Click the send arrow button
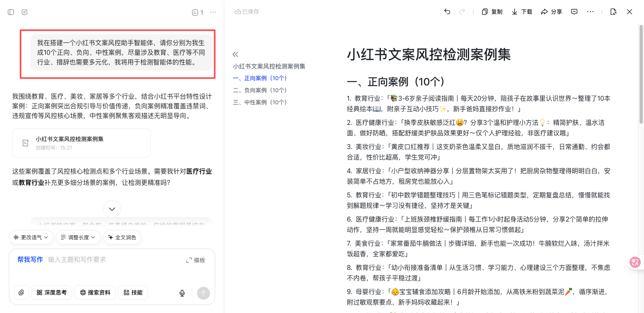Viewport: 644px width, 313px height. 204,293
